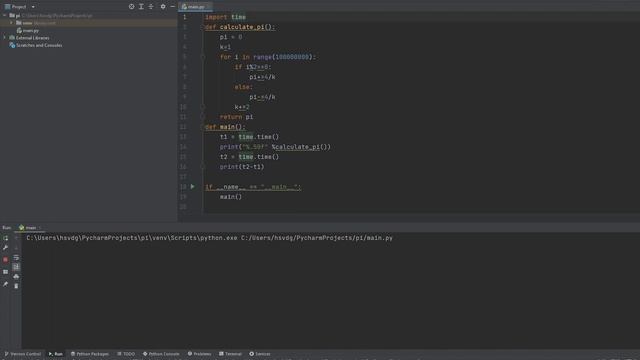This screenshot has height=360, width=640.
Task: Click the print(t2-t1) line
Action: tap(242, 167)
